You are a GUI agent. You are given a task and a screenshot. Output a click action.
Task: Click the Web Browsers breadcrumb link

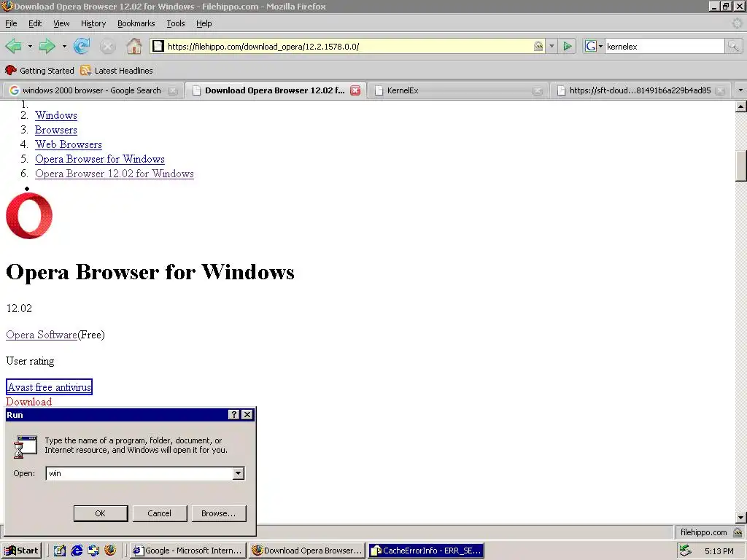click(68, 144)
